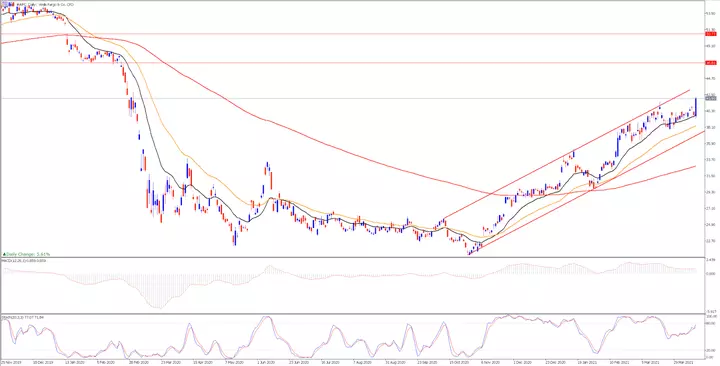Click the tall blue last candle at the chart's right edge
This screenshot has width=720, height=366.
coord(696,107)
